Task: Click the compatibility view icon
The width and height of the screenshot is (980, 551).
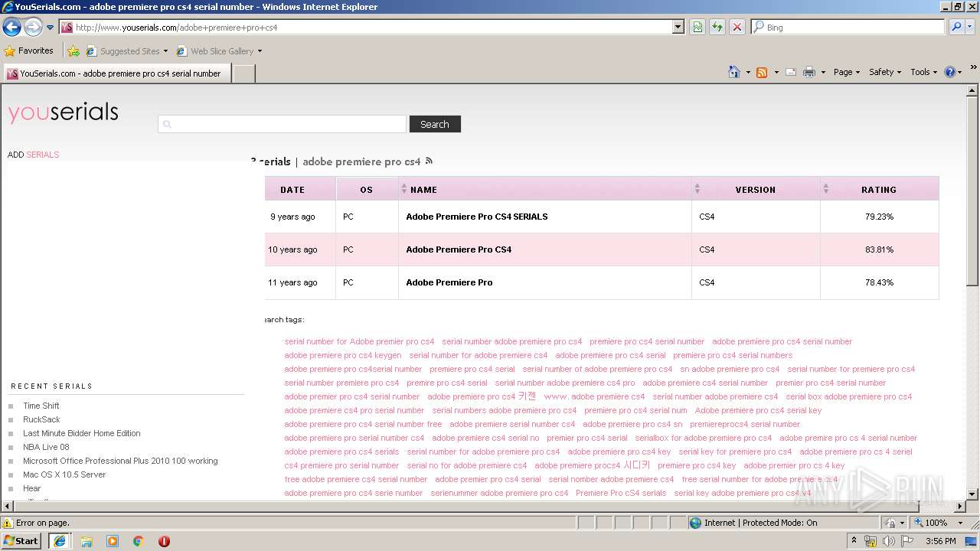Action: 697,27
